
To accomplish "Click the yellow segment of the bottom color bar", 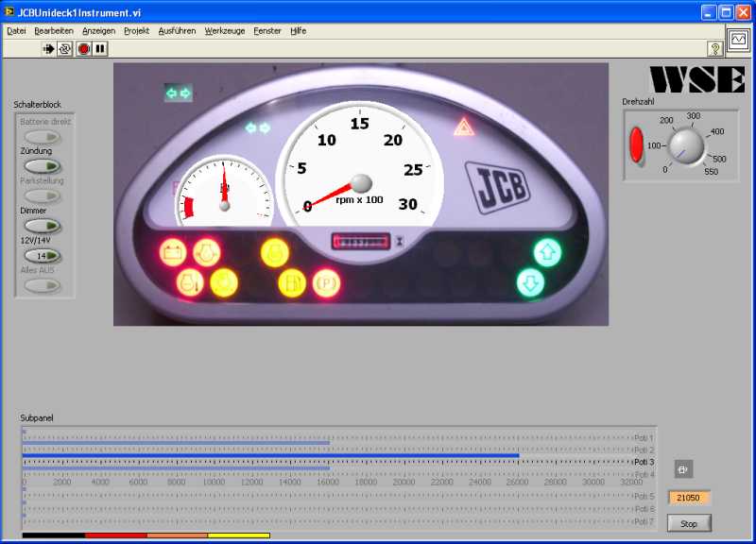I will click(239, 535).
